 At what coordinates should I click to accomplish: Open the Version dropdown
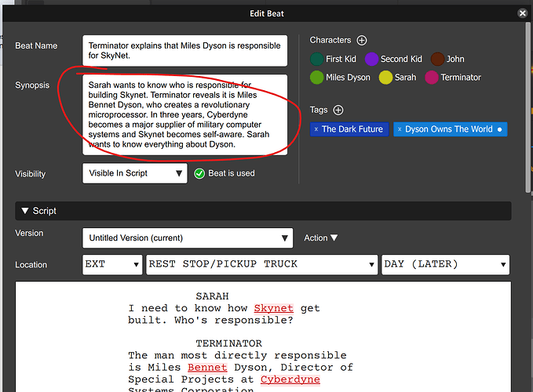click(187, 238)
